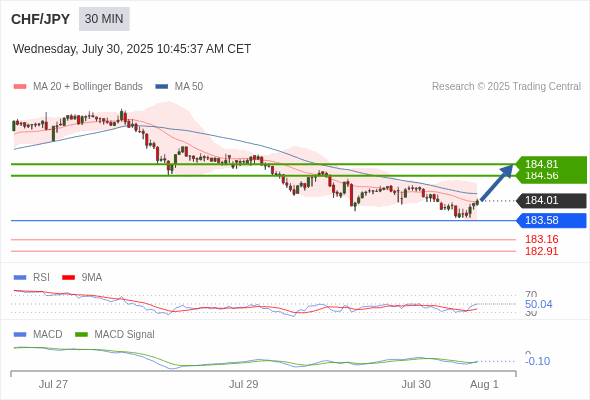Viewport: 590px width, 400px height.
Task: Click the RSI blue legend marker
Action: pos(20,277)
